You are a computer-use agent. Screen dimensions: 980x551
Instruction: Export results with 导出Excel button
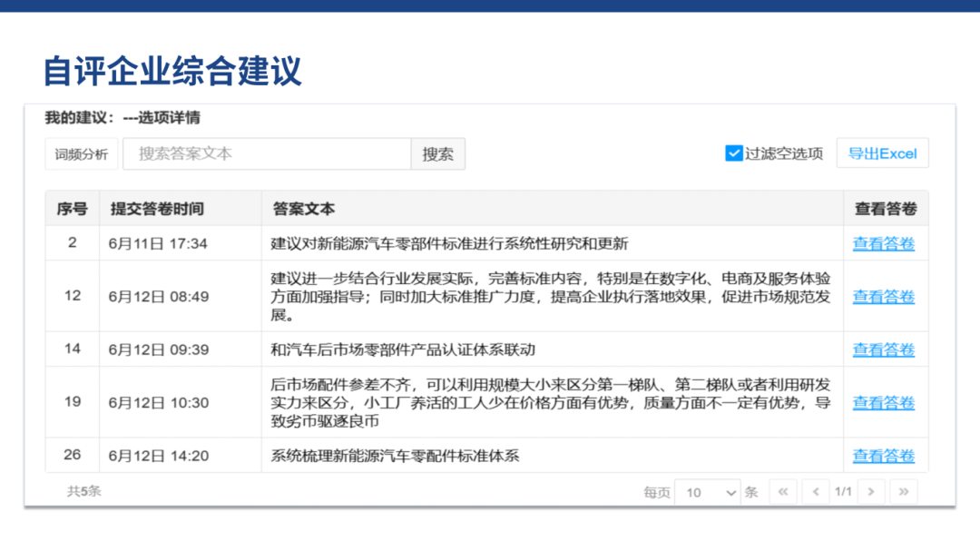(883, 153)
